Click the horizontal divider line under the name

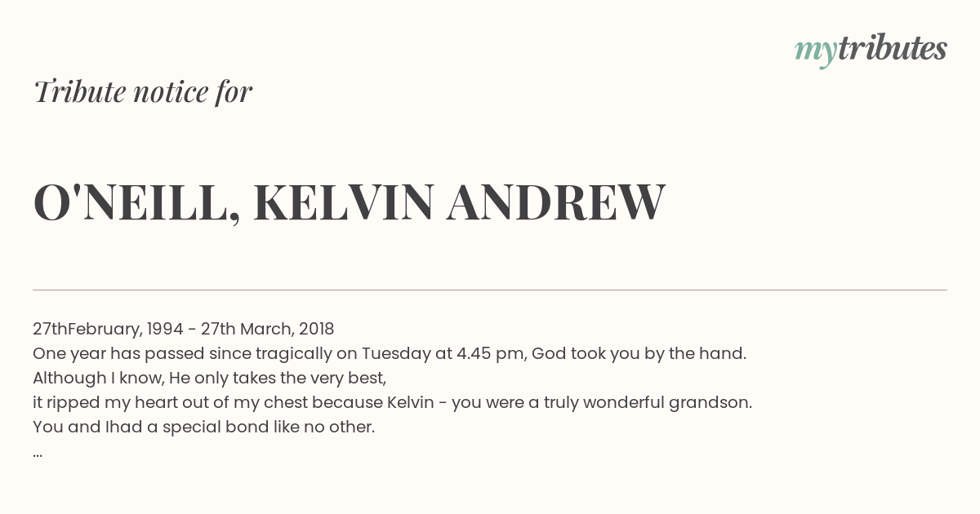point(490,290)
